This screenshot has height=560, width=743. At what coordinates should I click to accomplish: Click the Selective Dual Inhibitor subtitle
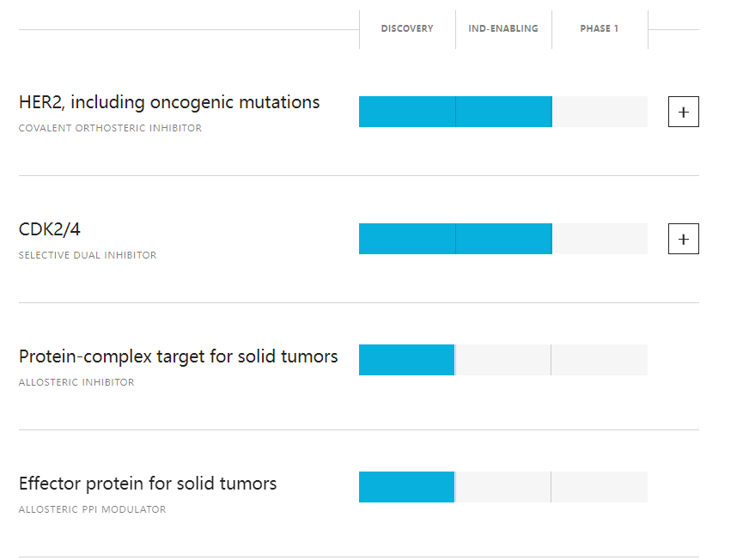click(x=88, y=255)
